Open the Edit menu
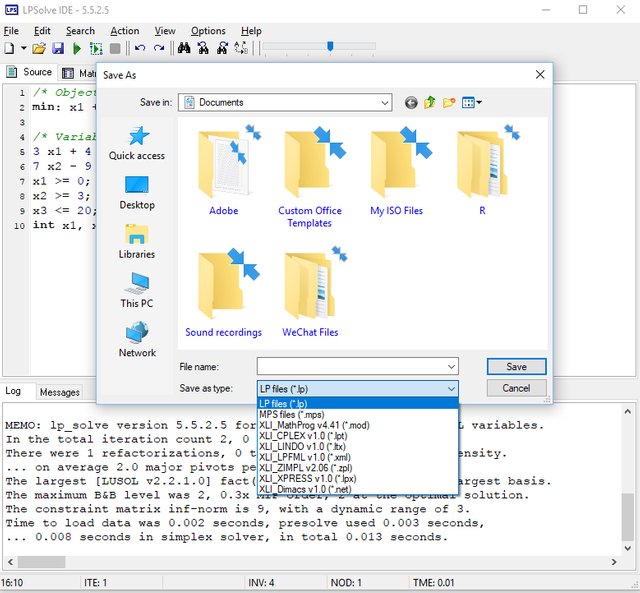640x593 pixels. pos(42,31)
